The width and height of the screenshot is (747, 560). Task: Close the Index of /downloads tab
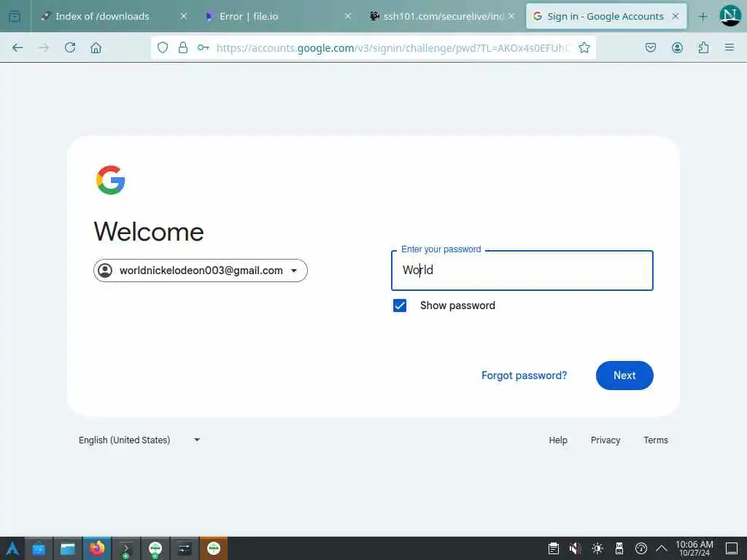[x=184, y=16]
